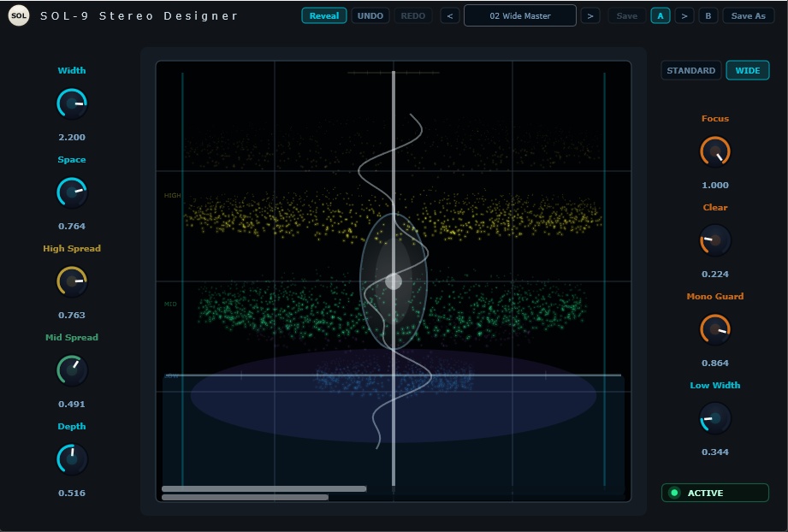Screen dimensions: 788x532
Task: Toggle the Reveal button
Action: coord(324,15)
